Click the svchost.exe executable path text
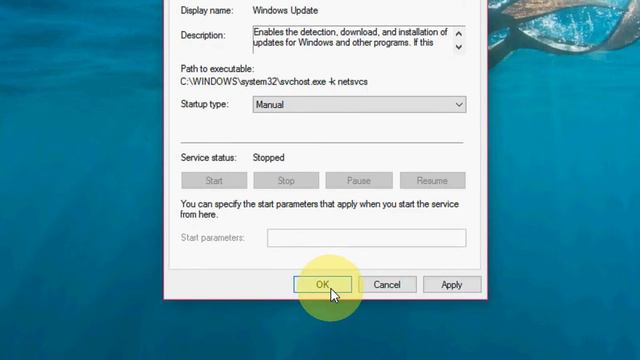Viewport: 640px width, 360px height. coord(274,82)
